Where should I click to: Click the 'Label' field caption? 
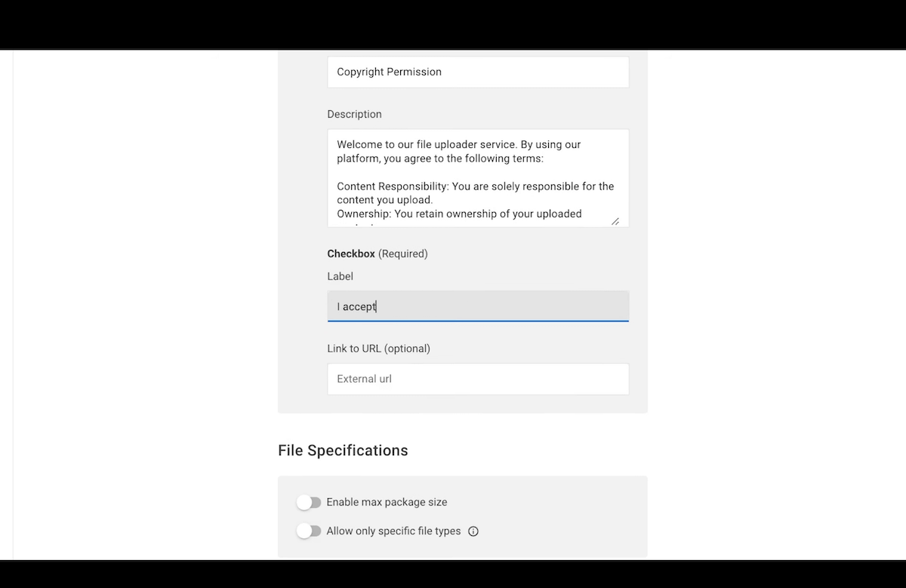click(x=340, y=276)
